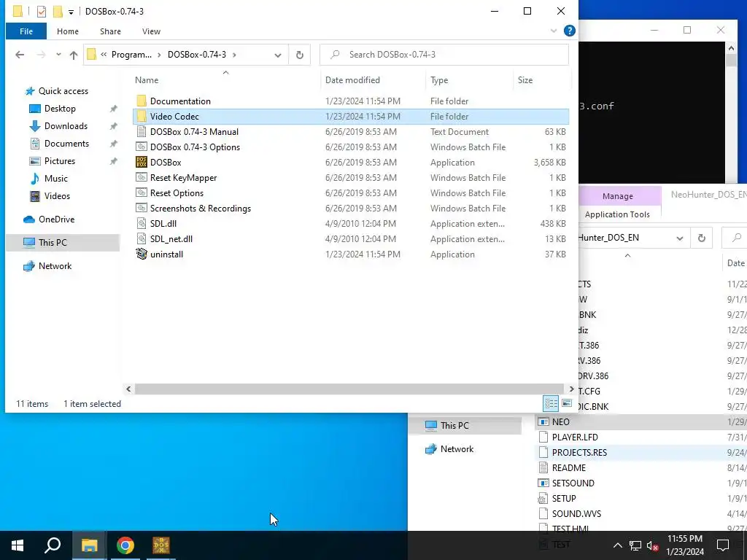Select the Reset KeyMapper batch file
747x560 pixels.
pyautogui.click(x=183, y=178)
